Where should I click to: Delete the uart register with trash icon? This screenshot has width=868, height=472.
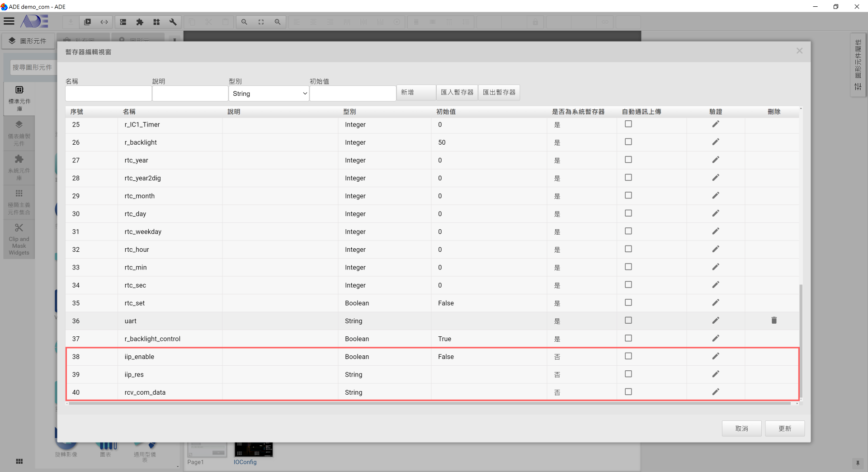click(x=774, y=321)
